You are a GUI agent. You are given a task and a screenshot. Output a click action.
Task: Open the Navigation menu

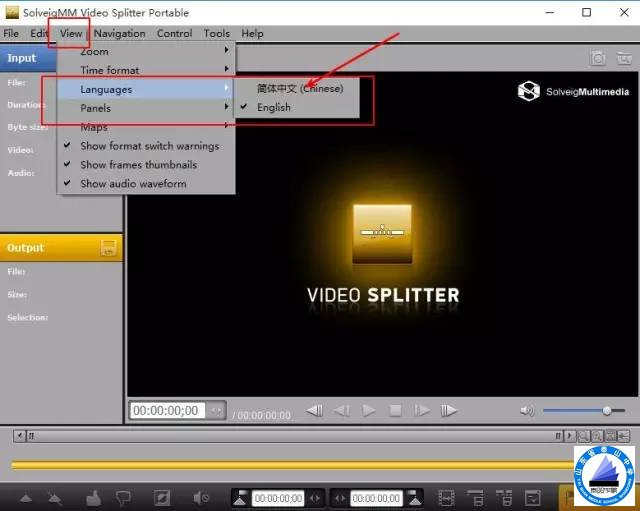pyautogui.click(x=119, y=33)
